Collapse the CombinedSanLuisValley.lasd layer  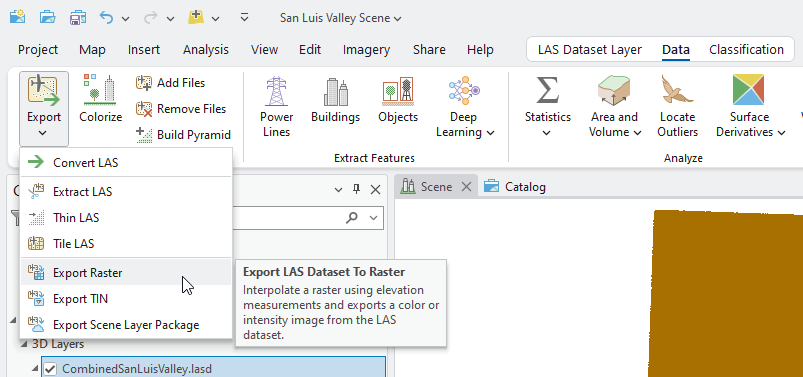(35, 368)
